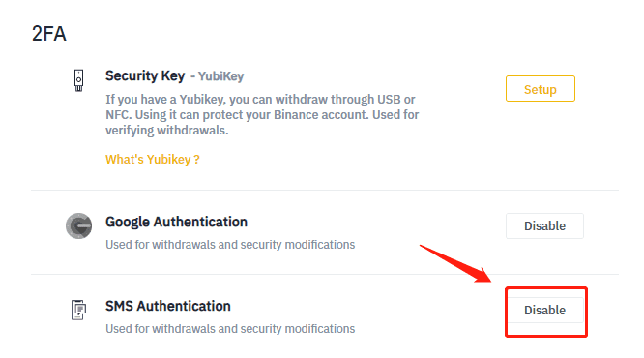Disable SMS Authentication

coord(544,310)
